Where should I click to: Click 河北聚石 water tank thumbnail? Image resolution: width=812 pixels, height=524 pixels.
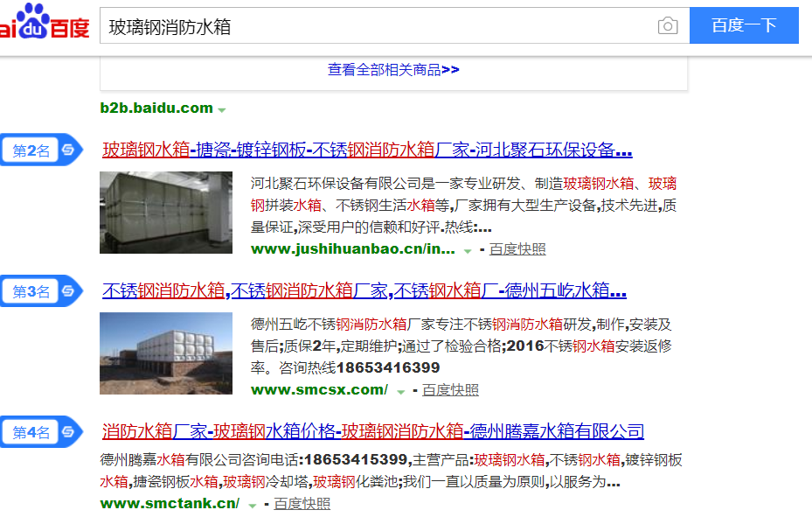click(166, 213)
